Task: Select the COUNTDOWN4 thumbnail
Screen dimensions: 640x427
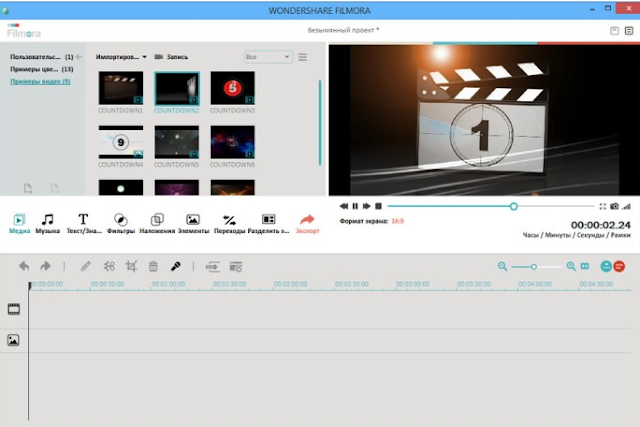Action: [x=121, y=142]
